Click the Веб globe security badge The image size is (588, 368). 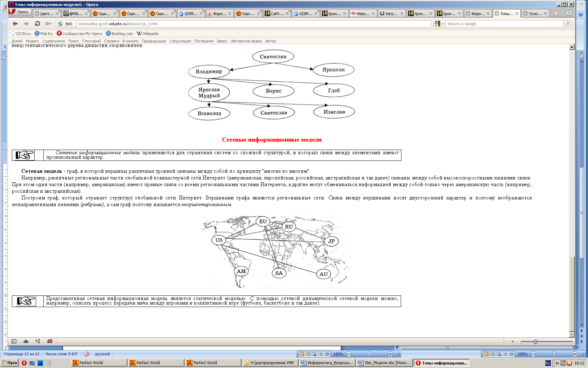pos(65,24)
